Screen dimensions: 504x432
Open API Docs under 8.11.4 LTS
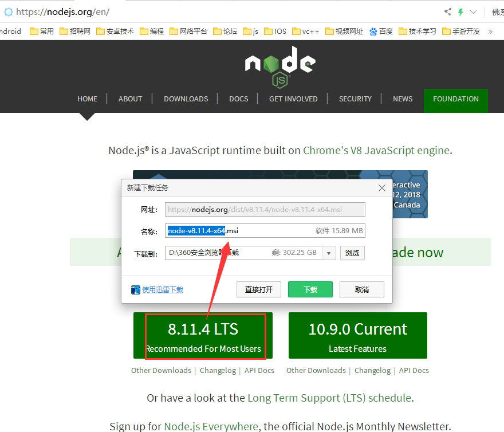[x=259, y=371]
